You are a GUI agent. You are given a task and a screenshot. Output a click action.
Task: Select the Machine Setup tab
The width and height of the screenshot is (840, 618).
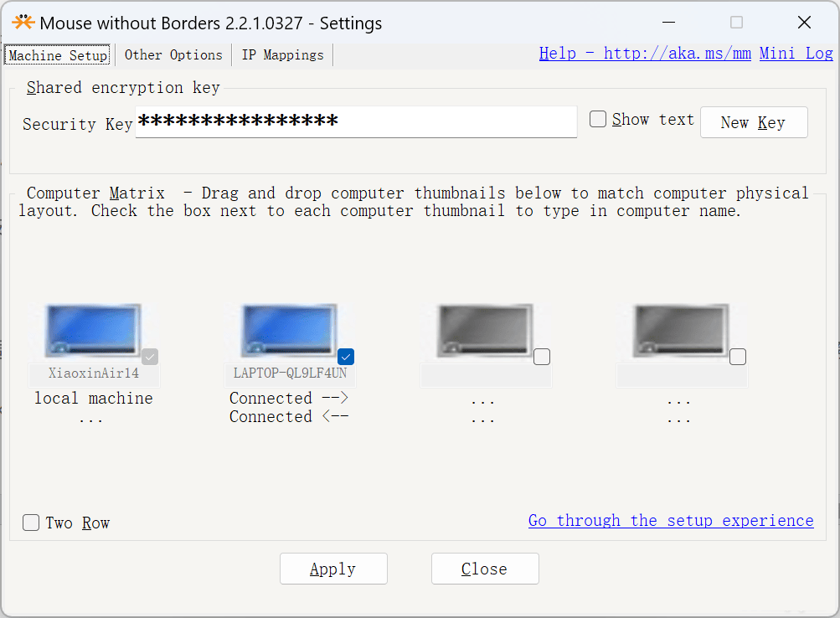(x=58, y=55)
